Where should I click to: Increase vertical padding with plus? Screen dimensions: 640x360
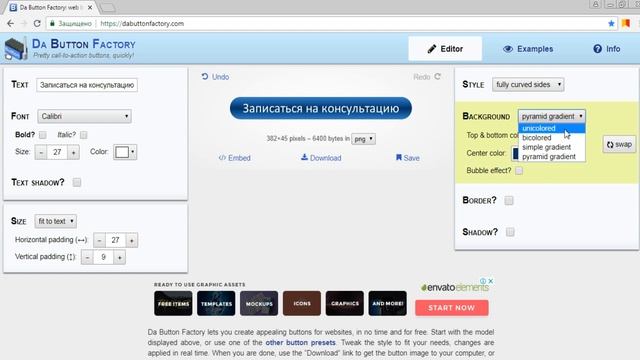click(x=120, y=258)
